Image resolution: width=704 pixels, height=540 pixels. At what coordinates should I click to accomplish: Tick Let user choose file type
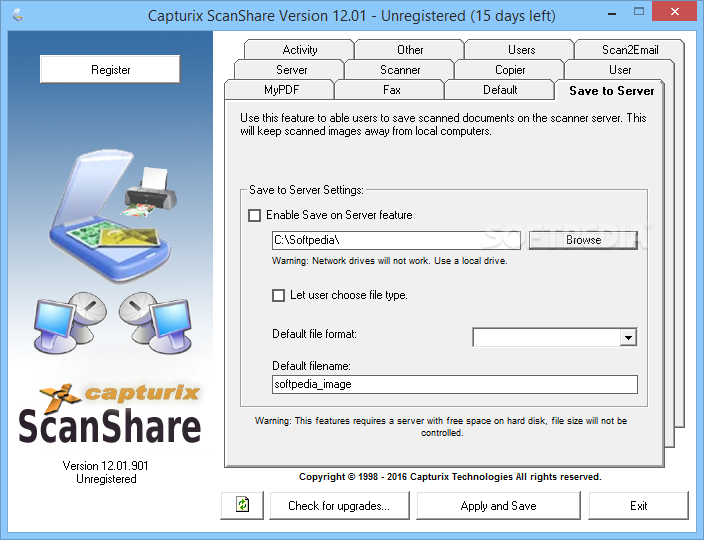point(278,295)
